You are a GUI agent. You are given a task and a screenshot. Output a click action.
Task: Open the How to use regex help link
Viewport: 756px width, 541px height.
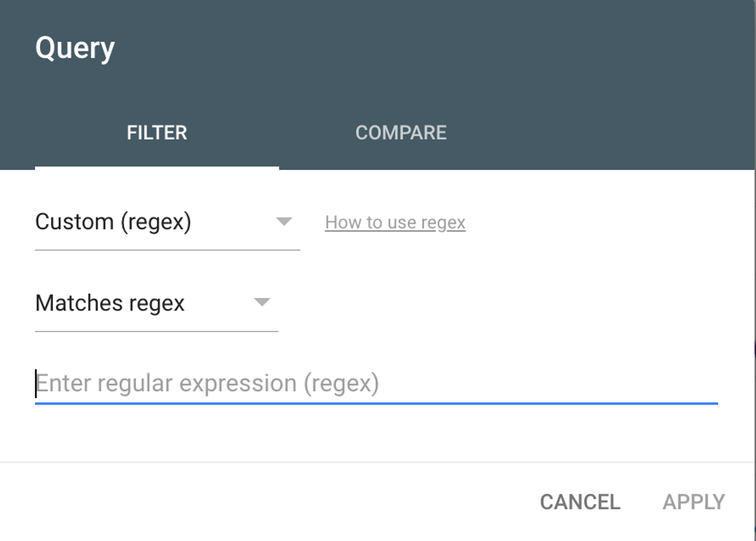click(395, 222)
